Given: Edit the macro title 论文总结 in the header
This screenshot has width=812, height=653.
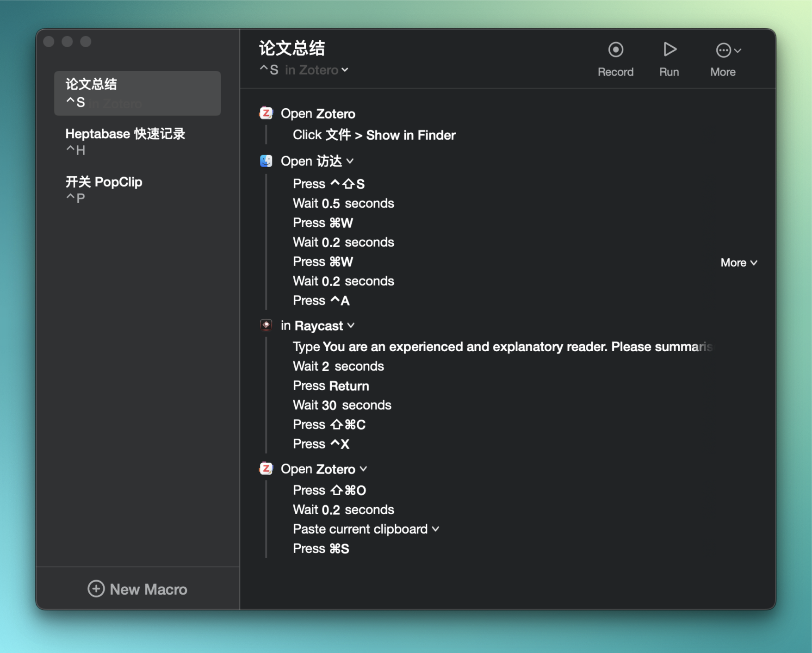Looking at the screenshot, I should tap(292, 48).
